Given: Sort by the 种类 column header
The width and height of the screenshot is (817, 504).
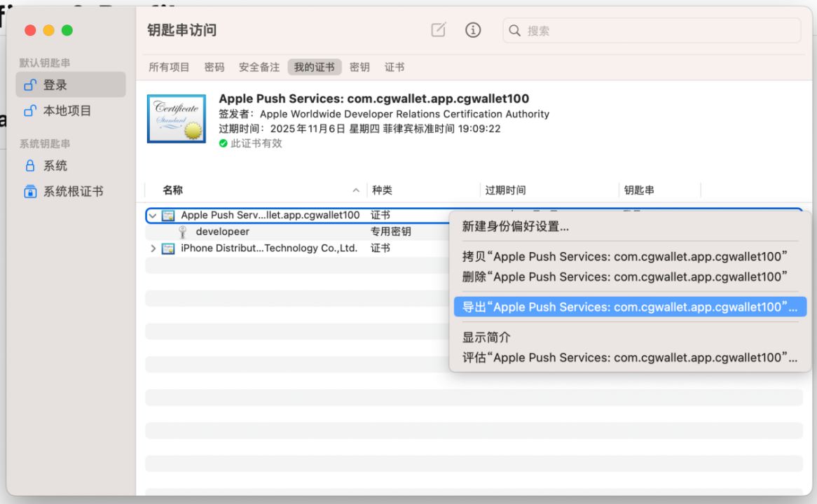Looking at the screenshot, I should click(382, 190).
